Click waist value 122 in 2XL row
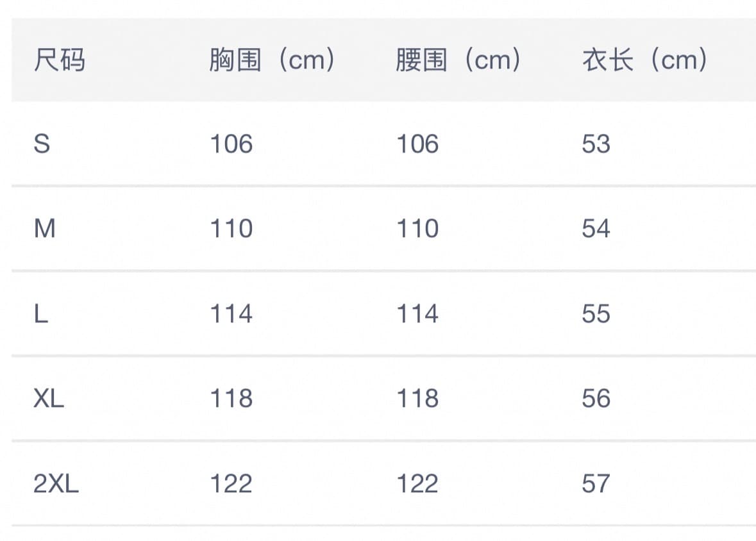The width and height of the screenshot is (756, 541). (x=417, y=483)
